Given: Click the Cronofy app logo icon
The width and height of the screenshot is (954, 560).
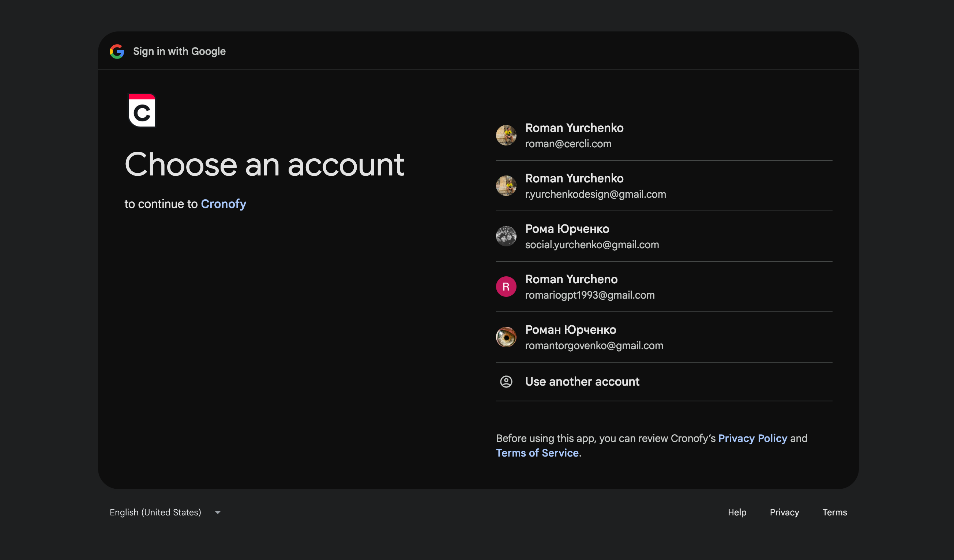Looking at the screenshot, I should click(x=142, y=110).
